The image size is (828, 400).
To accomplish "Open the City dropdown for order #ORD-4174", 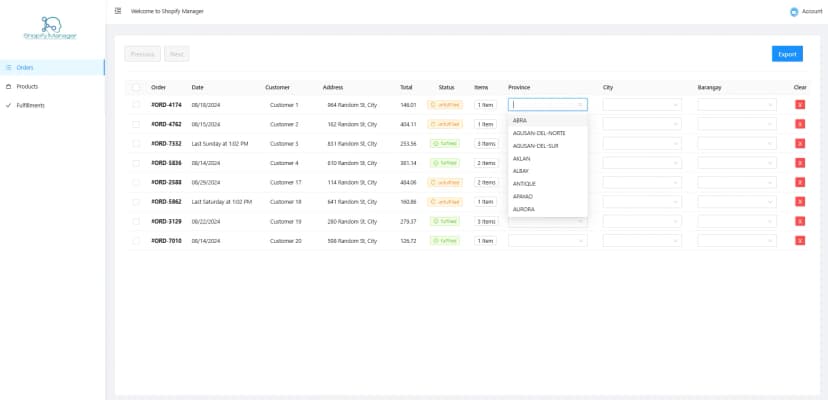I will 642,105.
